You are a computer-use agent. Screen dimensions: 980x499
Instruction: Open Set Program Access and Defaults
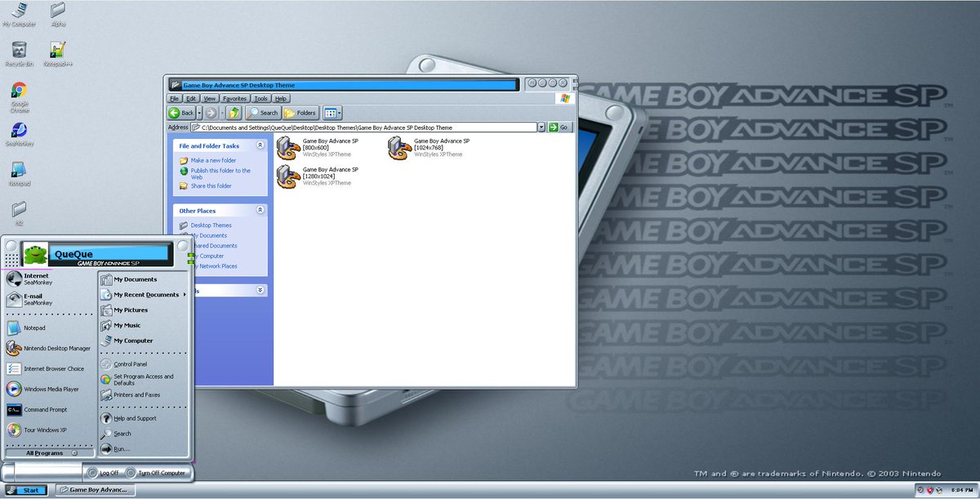tap(144, 380)
